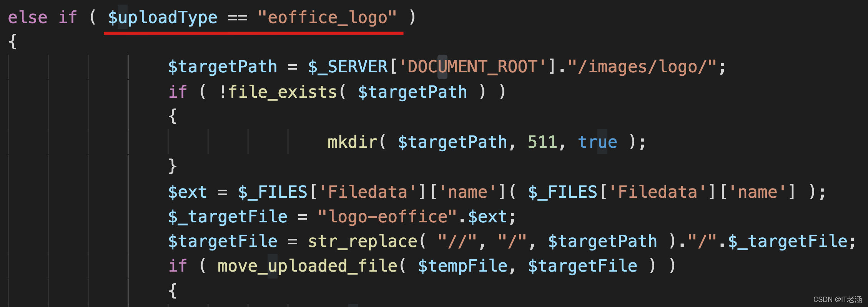This screenshot has height=307, width=868.
Task: Click the file_exists function name
Action: click(x=283, y=92)
